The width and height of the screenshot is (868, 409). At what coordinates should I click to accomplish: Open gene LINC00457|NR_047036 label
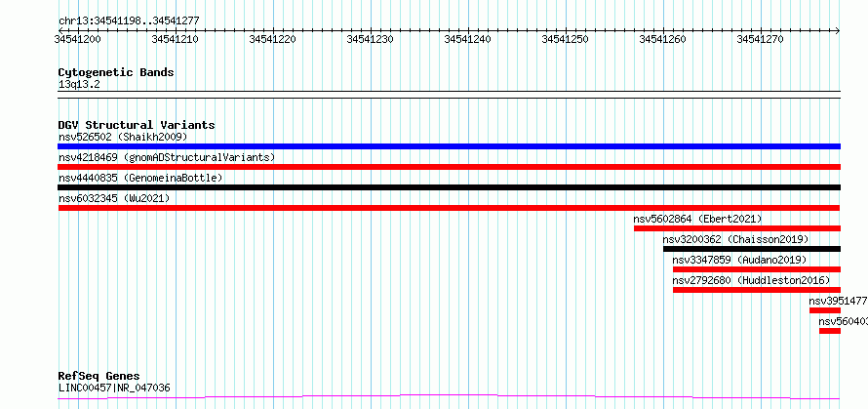click(x=114, y=388)
